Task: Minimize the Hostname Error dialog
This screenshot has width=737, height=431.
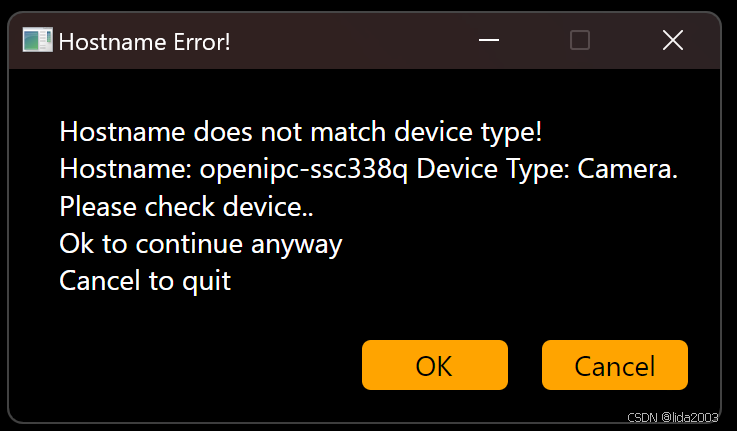Action: [489, 40]
